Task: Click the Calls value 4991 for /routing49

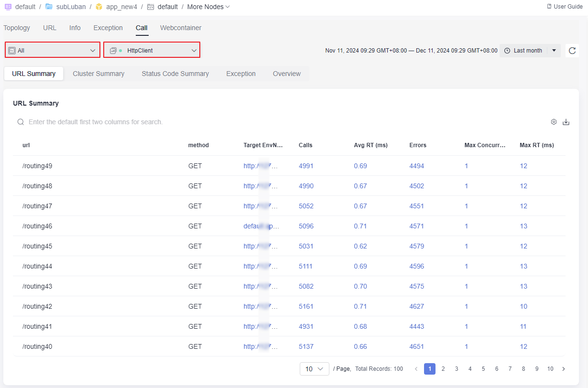Action: pyautogui.click(x=306, y=166)
